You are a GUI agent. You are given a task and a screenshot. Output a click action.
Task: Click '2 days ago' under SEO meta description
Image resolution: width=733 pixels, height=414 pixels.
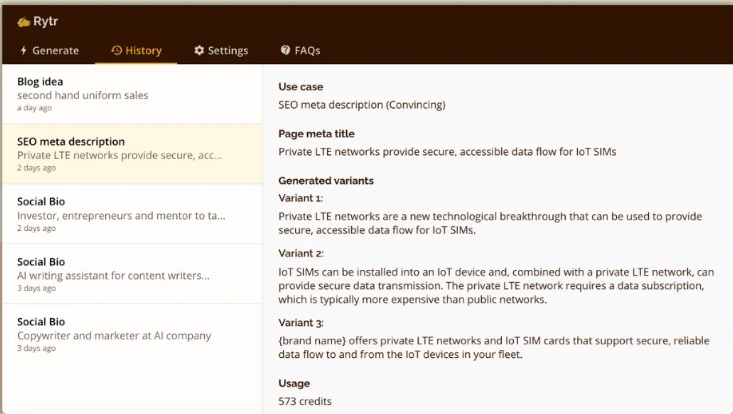(36, 168)
